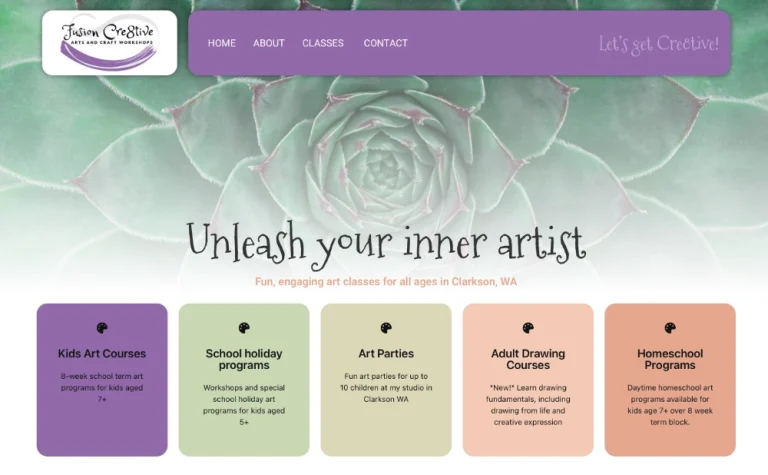Image resolution: width=768 pixels, height=475 pixels.
Task: Click the Let's get Cre8tive! tagline
Action: point(659,45)
